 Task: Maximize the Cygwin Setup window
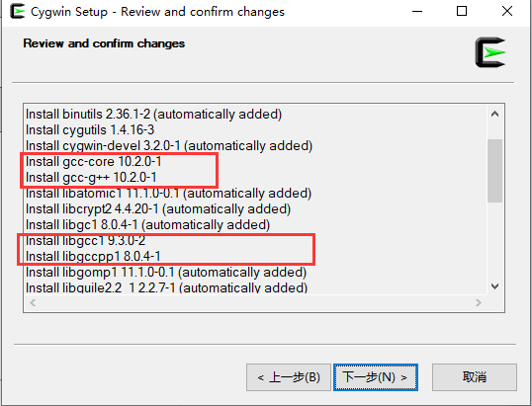coord(462,11)
